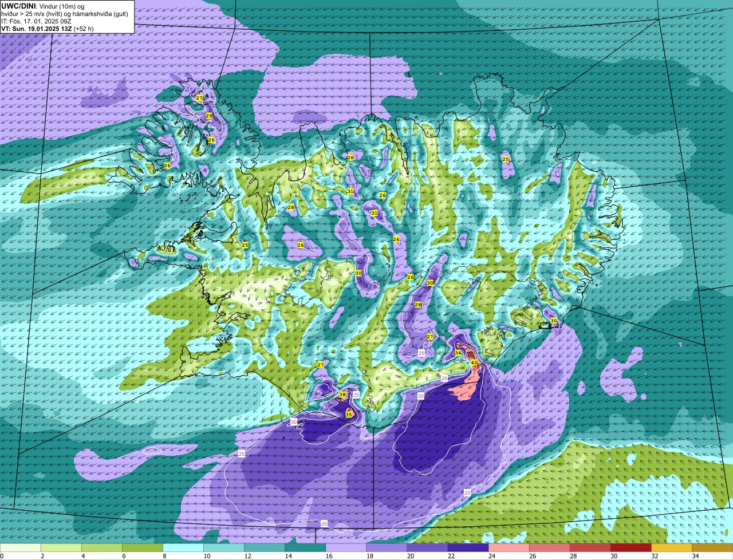Pick the 28–30 m/s red legend swatch
The height and width of the screenshot is (560, 733).
click(x=590, y=548)
